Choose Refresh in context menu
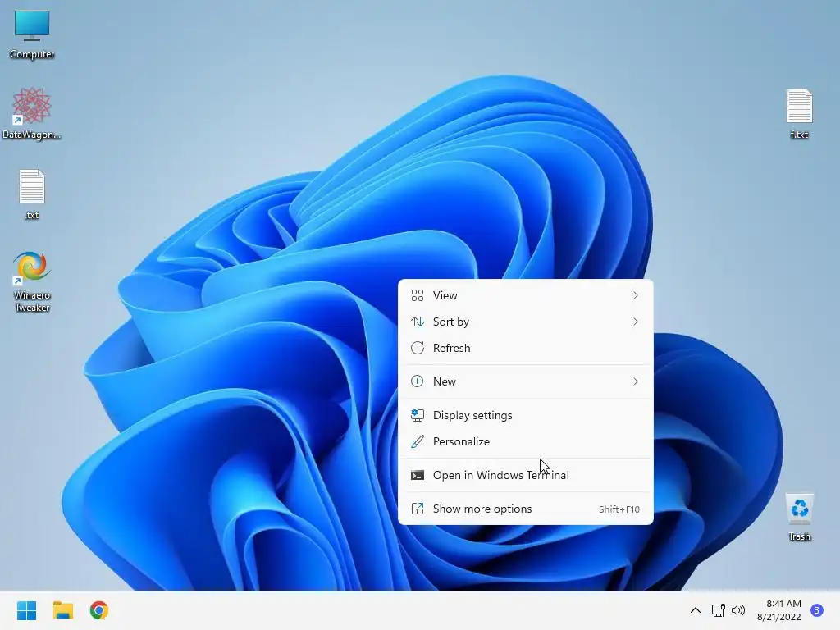840x630 pixels. coord(526,348)
